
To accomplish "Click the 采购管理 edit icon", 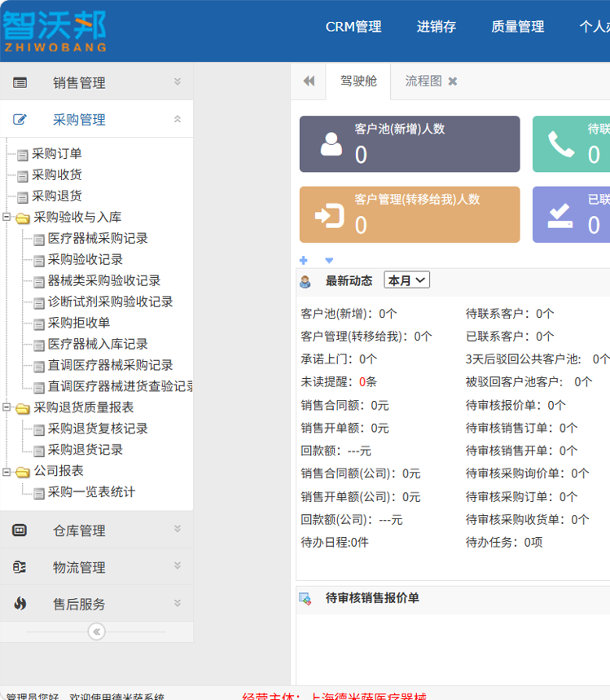I will click(20, 120).
